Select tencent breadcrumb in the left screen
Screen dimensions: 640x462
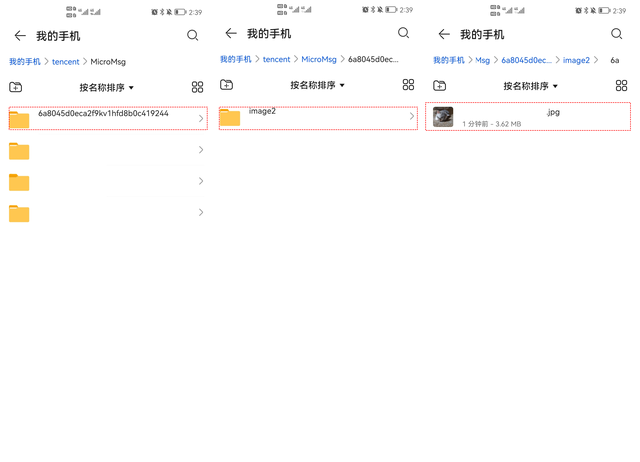point(66,62)
